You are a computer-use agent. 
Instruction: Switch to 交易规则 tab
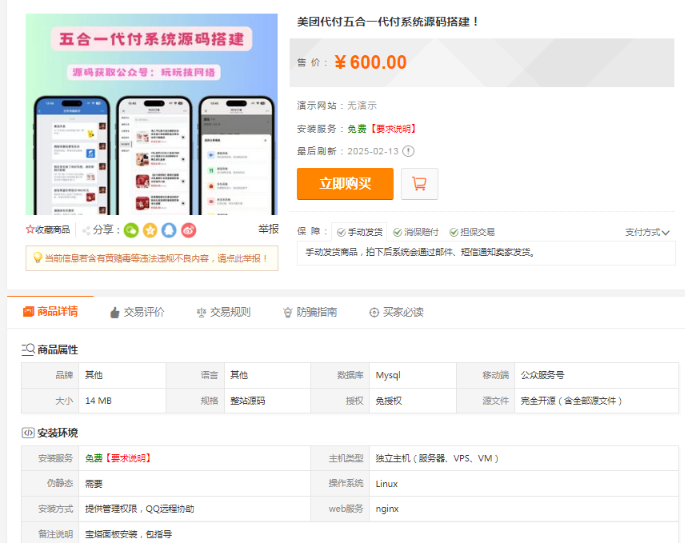click(x=223, y=312)
